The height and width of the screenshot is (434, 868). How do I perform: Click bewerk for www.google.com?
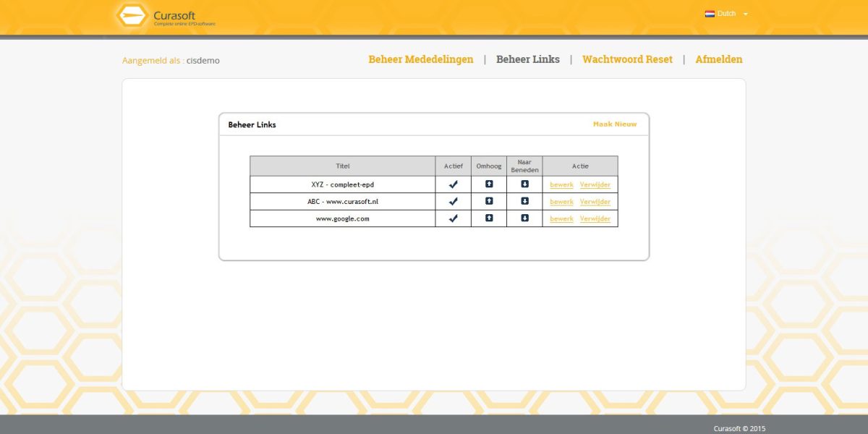pos(561,218)
